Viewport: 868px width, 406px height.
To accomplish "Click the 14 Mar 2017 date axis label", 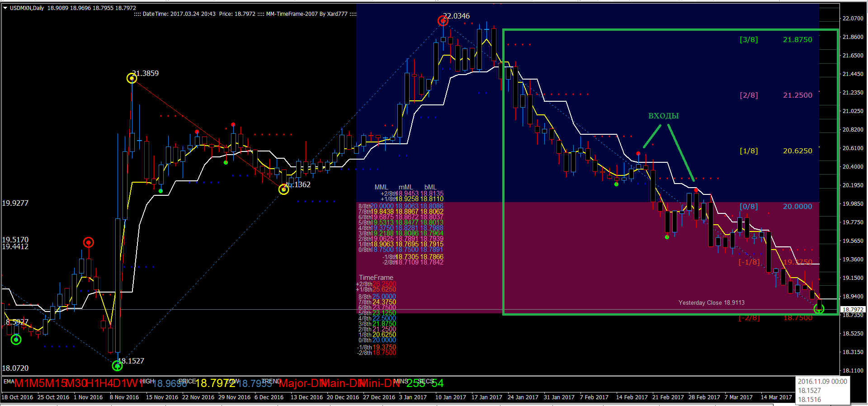I will 776,397.
